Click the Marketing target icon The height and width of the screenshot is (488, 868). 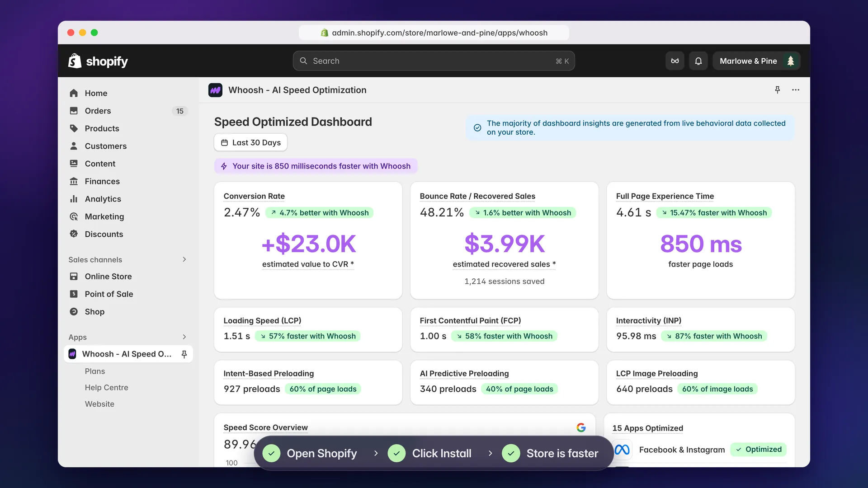pos(74,216)
